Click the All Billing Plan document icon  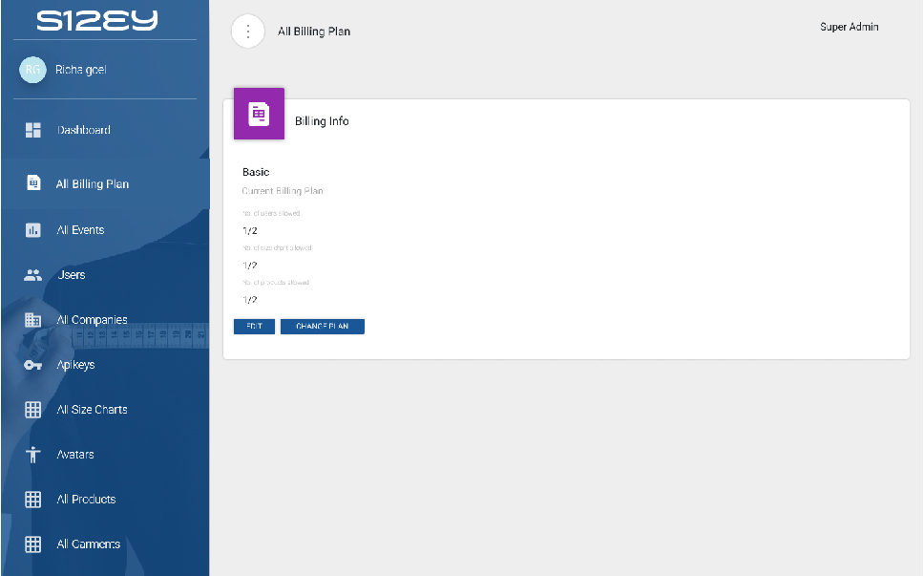click(x=33, y=183)
